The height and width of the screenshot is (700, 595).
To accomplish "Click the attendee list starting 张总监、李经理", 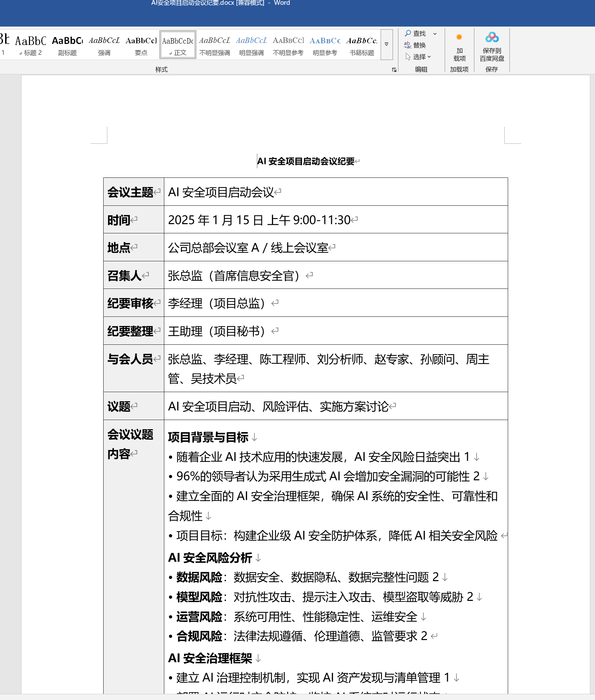I will (329, 369).
